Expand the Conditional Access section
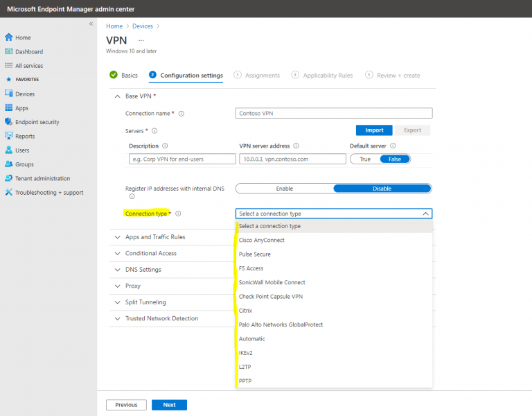 (117, 253)
